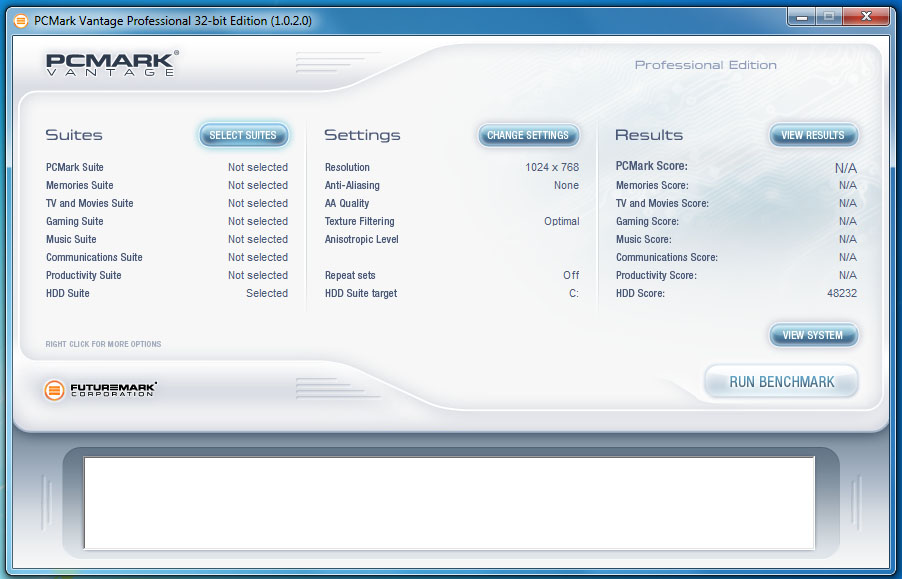The height and width of the screenshot is (579, 902).
Task: Click the Memories Score label
Action: coord(652,185)
